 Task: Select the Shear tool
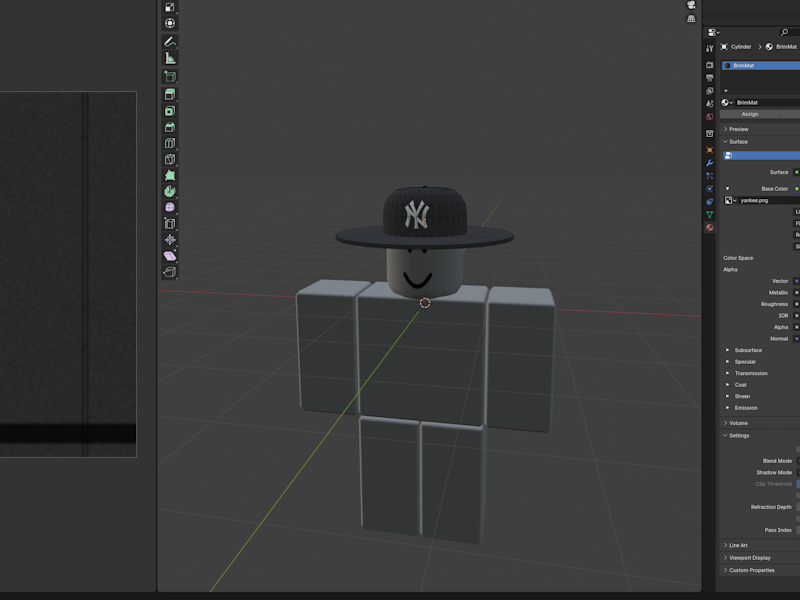[x=170, y=256]
